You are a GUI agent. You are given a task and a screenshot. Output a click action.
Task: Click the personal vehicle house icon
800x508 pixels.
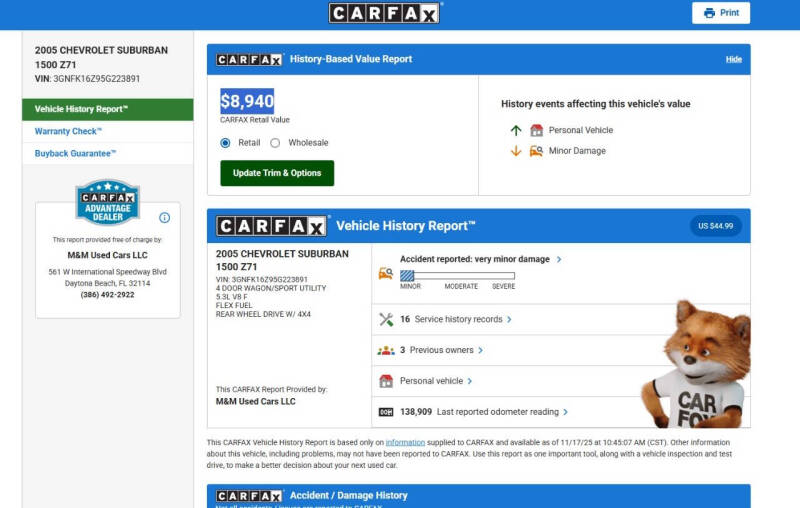pyautogui.click(x=386, y=381)
